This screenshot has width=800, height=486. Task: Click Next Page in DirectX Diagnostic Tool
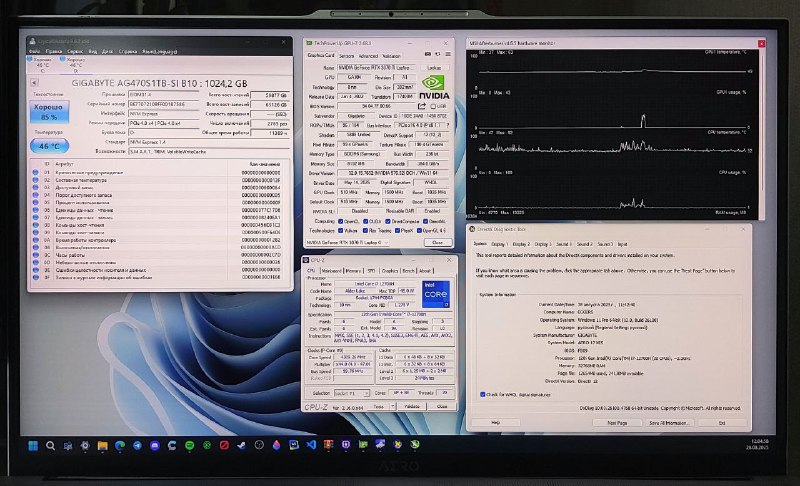coord(617,423)
